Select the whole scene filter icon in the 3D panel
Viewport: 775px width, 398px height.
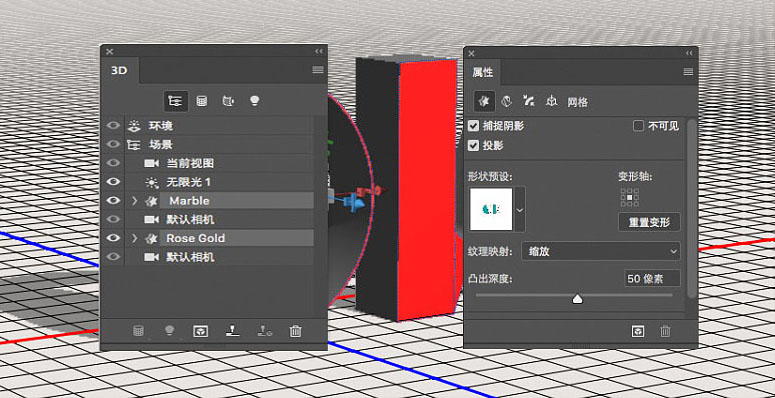pos(176,101)
